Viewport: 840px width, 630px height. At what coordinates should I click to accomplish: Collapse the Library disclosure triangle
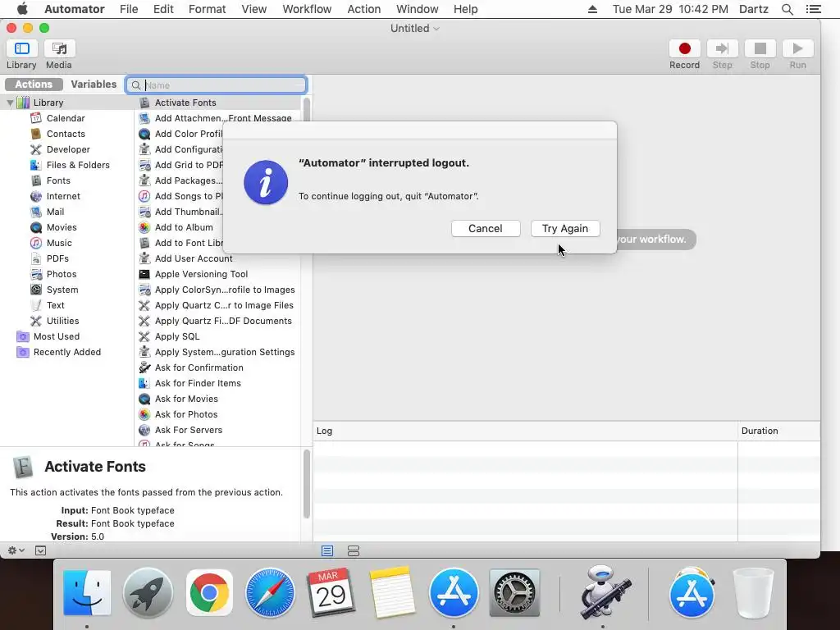[x=10, y=103]
